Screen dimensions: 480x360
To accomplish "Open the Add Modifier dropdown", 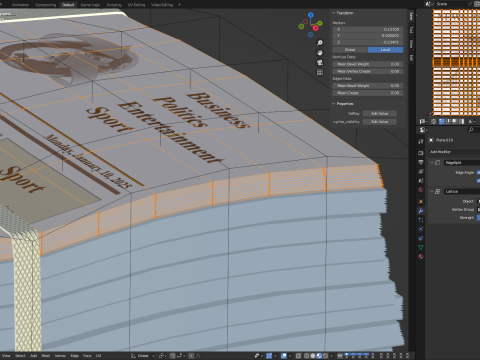I will point(454,152).
